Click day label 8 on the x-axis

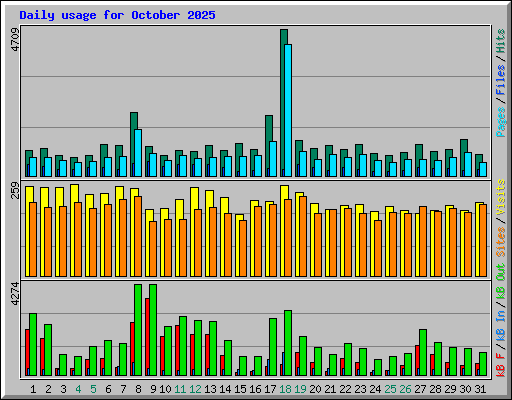click(x=138, y=389)
